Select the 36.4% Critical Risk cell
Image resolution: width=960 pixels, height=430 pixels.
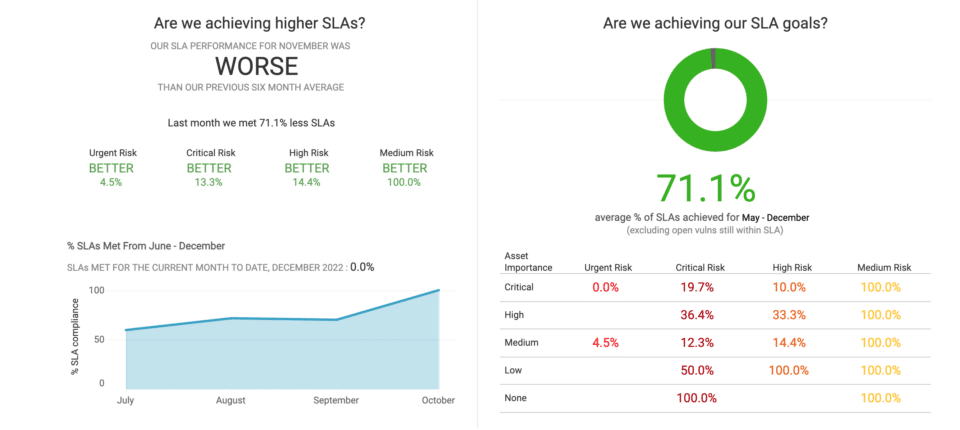click(x=698, y=315)
